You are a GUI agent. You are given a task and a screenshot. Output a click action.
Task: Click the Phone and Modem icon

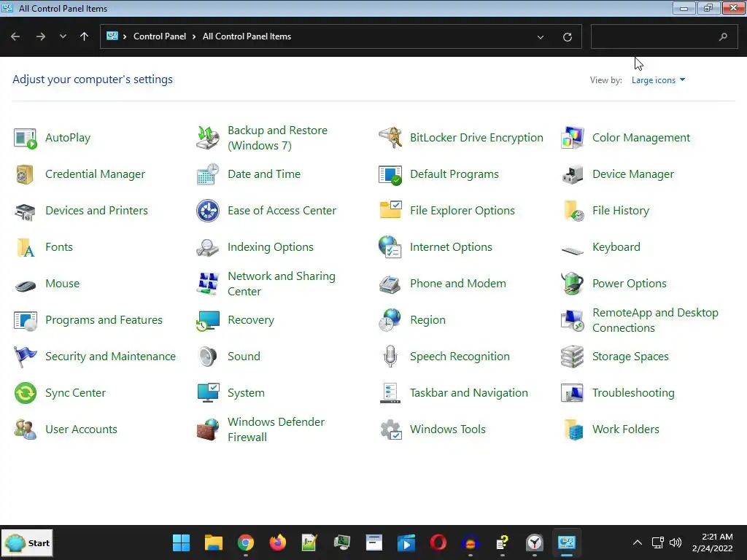coord(390,284)
